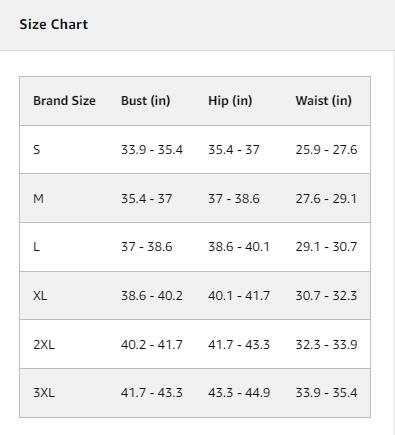Screen dimensions: 395x435
Task: Click waist value 25.9 - 27.6 for S
Action: [326, 150]
